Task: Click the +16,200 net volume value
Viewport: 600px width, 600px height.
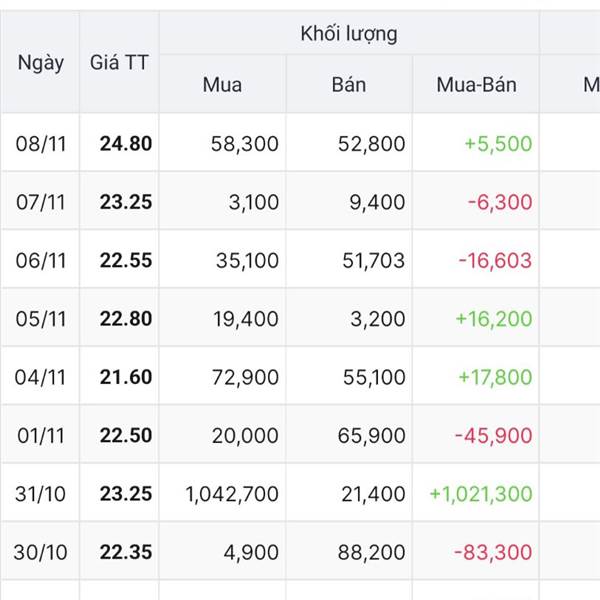Action: tap(493, 319)
